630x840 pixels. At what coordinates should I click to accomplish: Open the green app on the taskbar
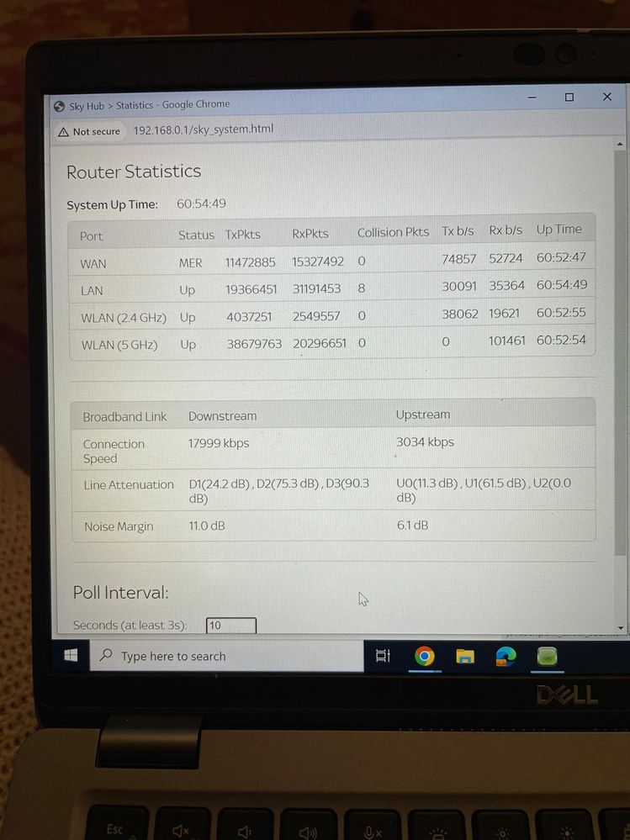point(547,656)
